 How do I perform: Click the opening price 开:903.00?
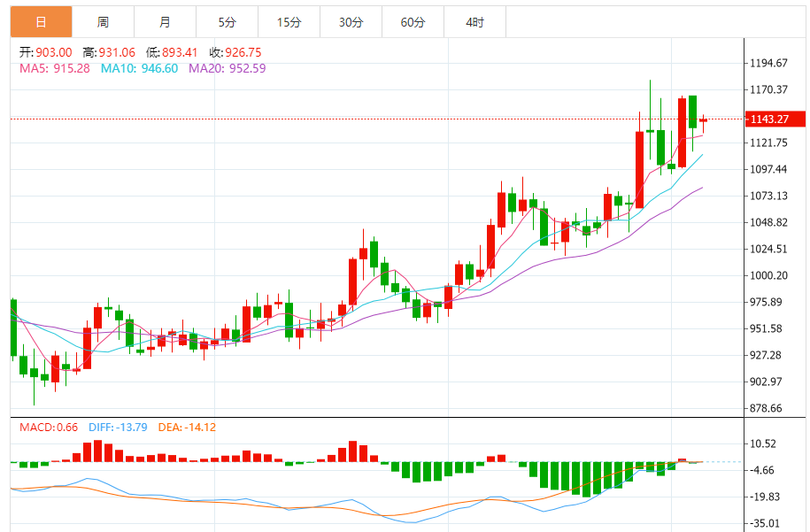click(46, 52)
